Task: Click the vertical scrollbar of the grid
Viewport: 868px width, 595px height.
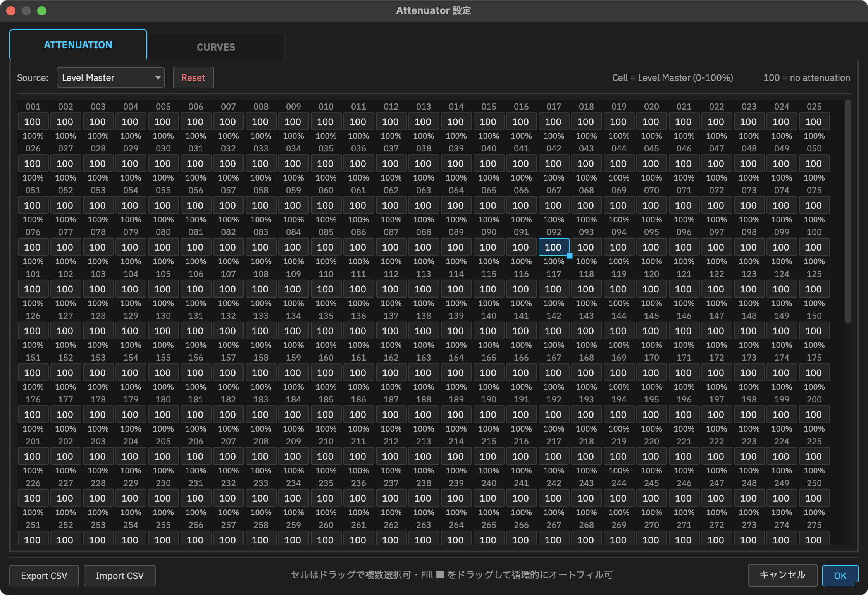Action: tap(847, 212)
